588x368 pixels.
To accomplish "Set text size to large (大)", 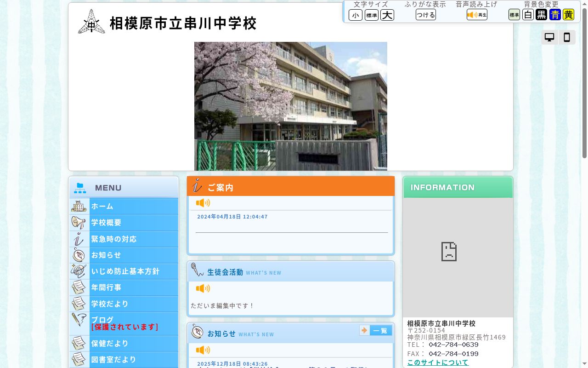I will [x=387, y=15].
